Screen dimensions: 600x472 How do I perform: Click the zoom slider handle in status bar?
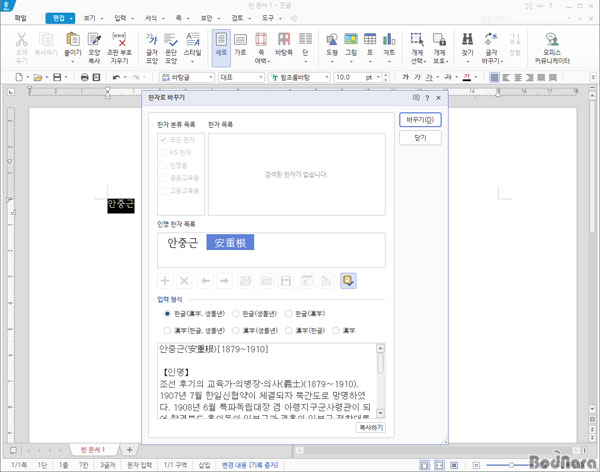point(511,465)
